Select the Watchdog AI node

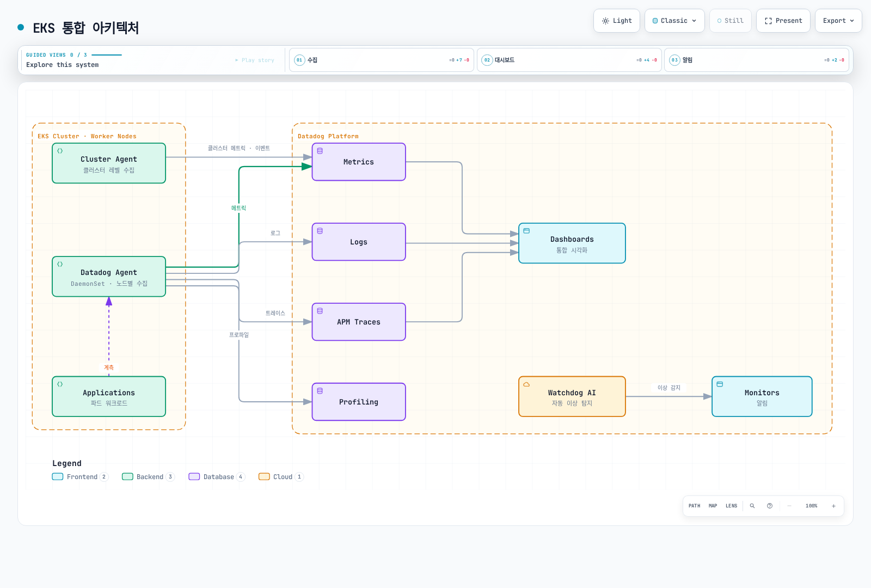coord(572,396)
